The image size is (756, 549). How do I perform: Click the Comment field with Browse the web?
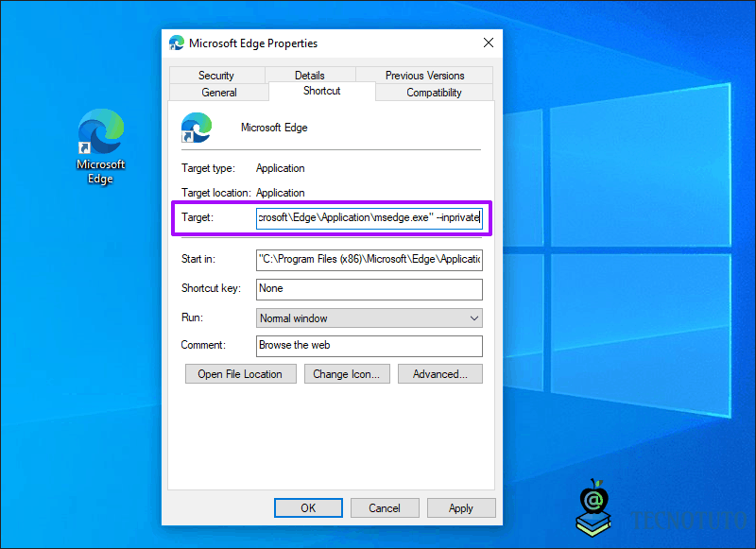pyautogui.click(x=369, y=346)
